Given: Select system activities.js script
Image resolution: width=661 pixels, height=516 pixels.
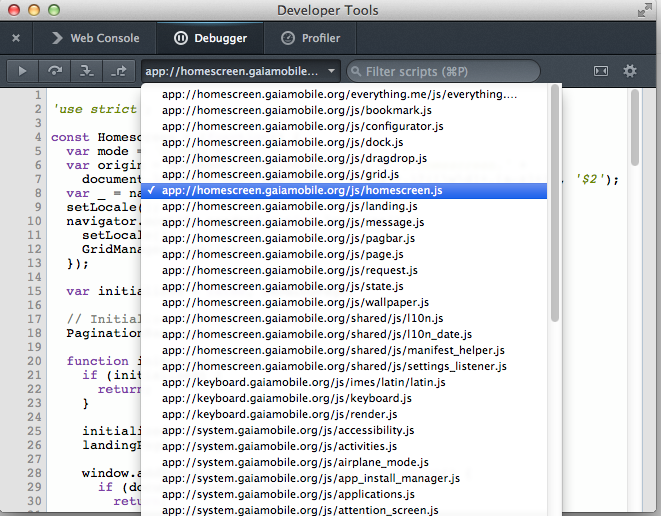Looking at the screenshot, I should (x=344, y=446).
